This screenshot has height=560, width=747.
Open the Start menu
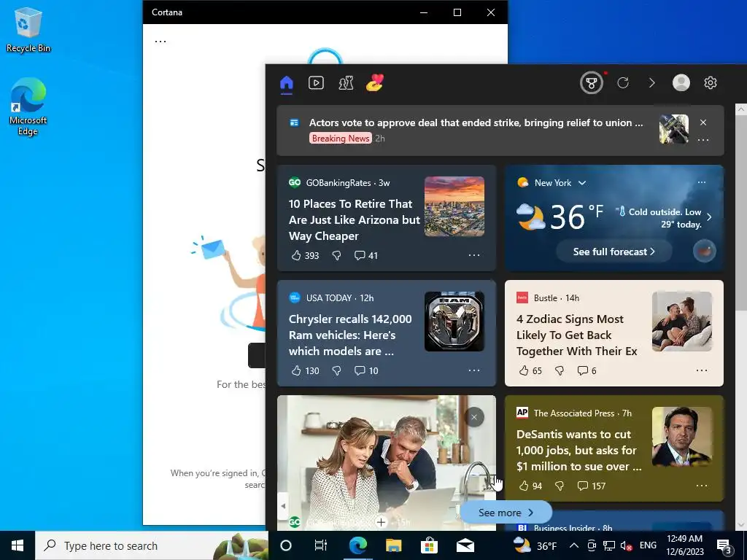pyautogui.click(x=18, y=545)
